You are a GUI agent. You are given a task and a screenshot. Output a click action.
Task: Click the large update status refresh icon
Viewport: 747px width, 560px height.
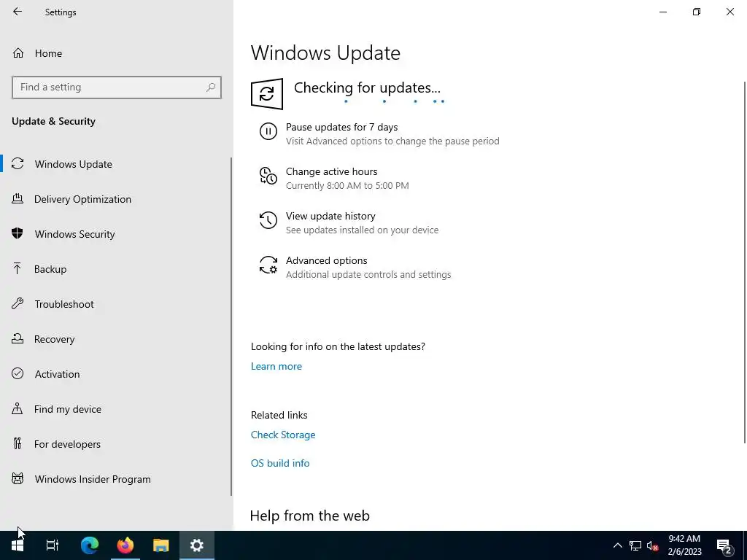point(267,94)
